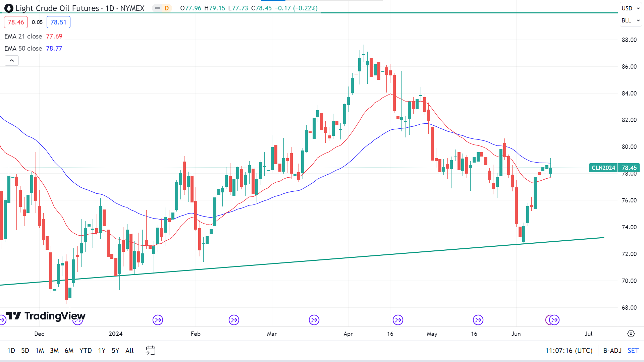Click the contract roll marker near January 2024

coord(158,320)
